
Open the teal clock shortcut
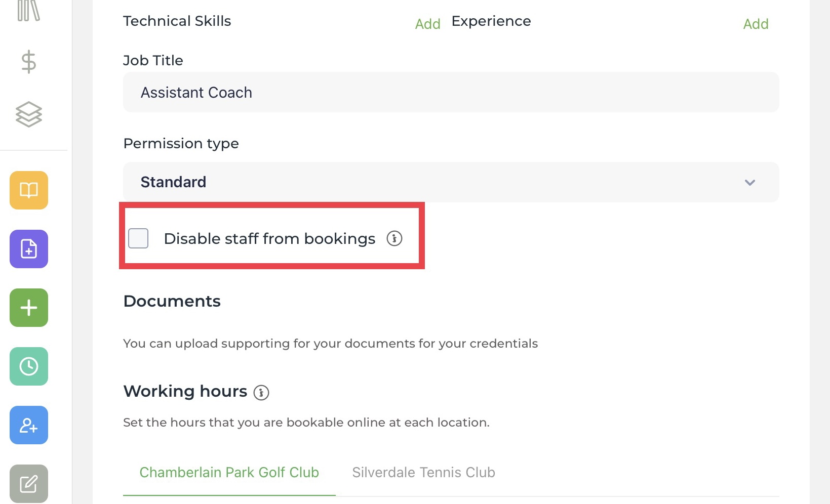click(29, 366)
